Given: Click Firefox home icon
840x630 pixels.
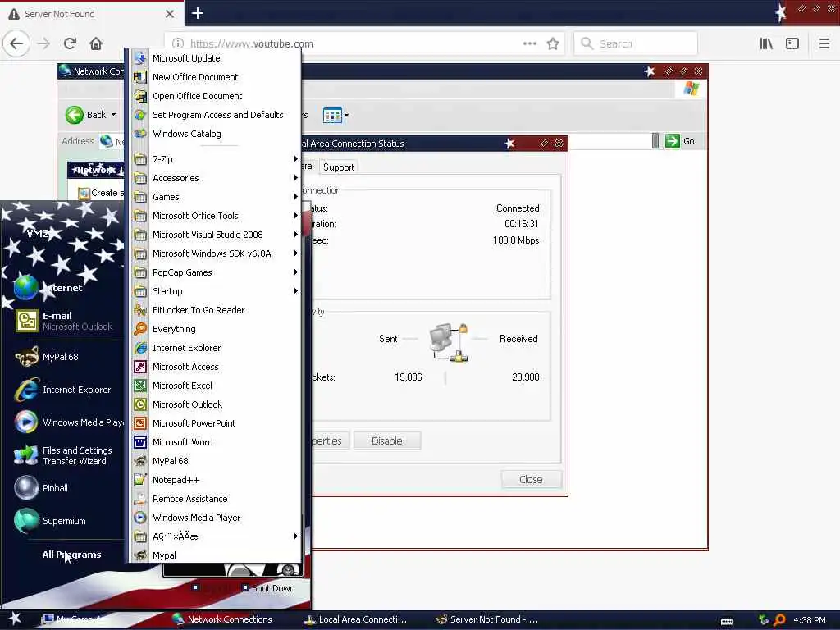Looking at the screenshot, I should pyautogui.click(x=96, y=43).
